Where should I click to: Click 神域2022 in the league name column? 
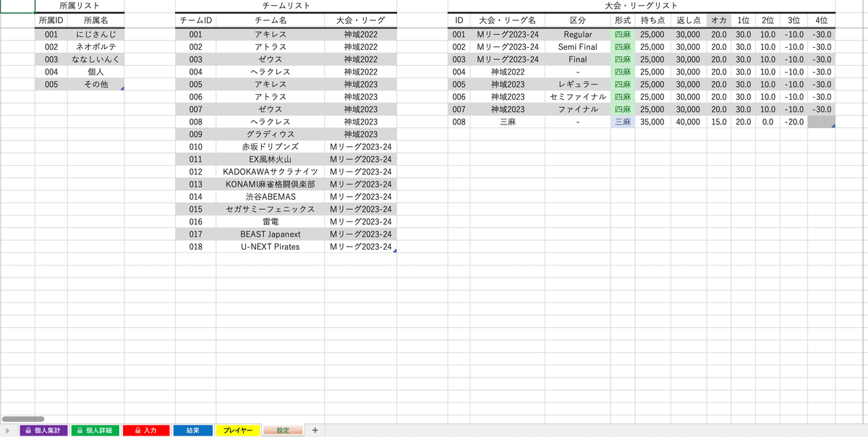pyautogui.click(x=508, y=72)
